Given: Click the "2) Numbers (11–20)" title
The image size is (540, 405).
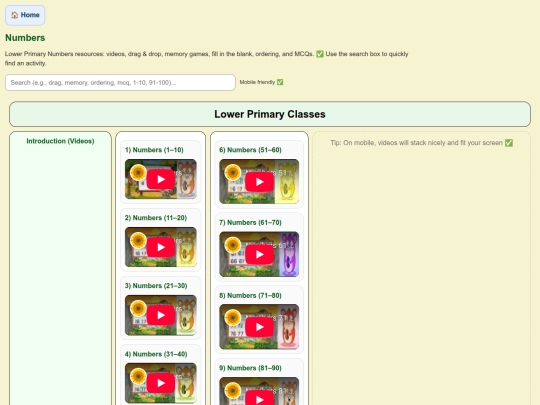Looking at the screenshot, I should 156,218.
